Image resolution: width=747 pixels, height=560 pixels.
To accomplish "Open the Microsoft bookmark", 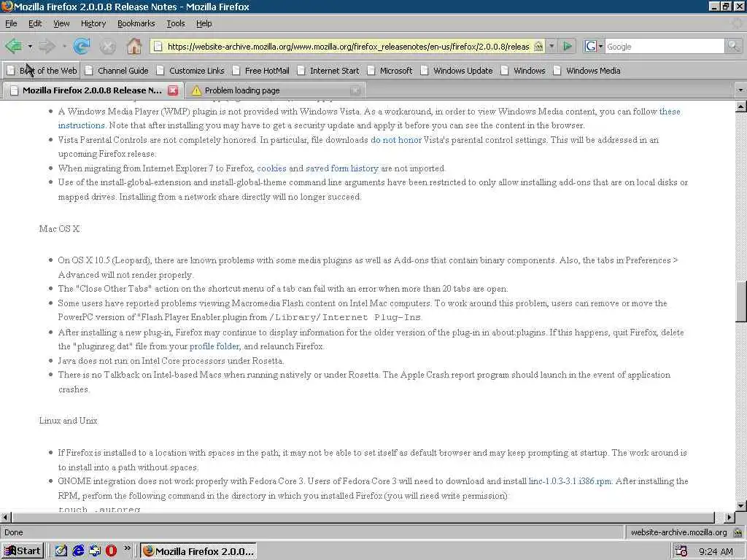I will [x=390, y=71].
